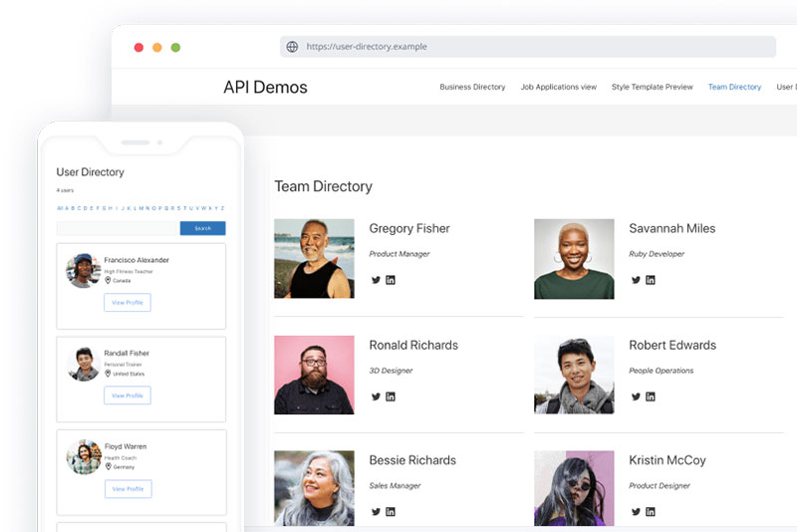Click the name Robert Edwards

tap(672, 346)
